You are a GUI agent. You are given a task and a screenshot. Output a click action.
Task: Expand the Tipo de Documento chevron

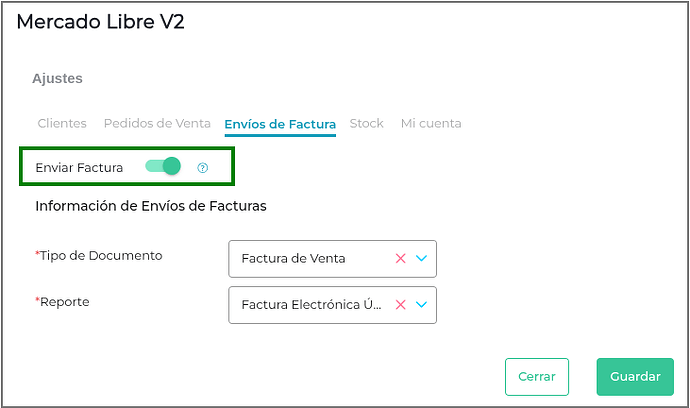click(421, 258)
